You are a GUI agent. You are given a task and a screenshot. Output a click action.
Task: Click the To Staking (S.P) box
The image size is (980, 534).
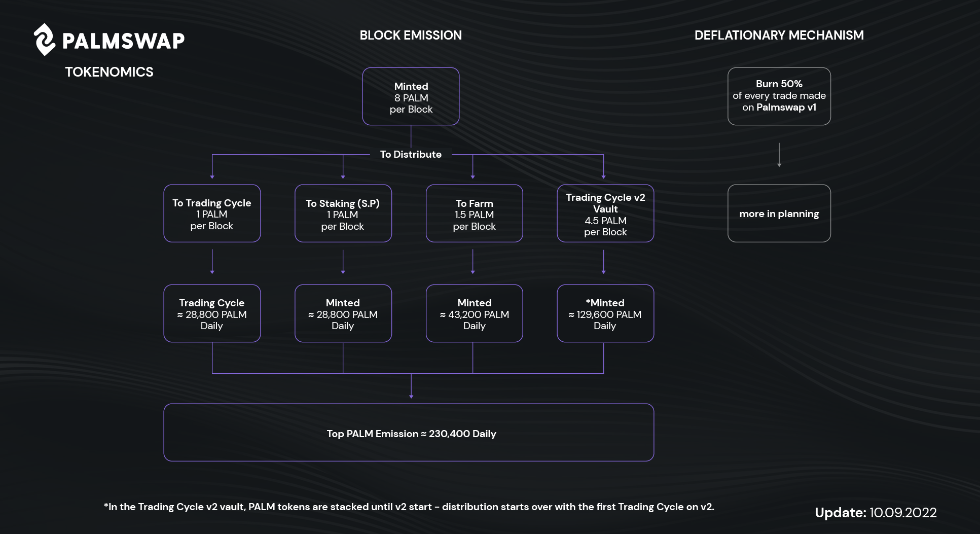point(343,213)
